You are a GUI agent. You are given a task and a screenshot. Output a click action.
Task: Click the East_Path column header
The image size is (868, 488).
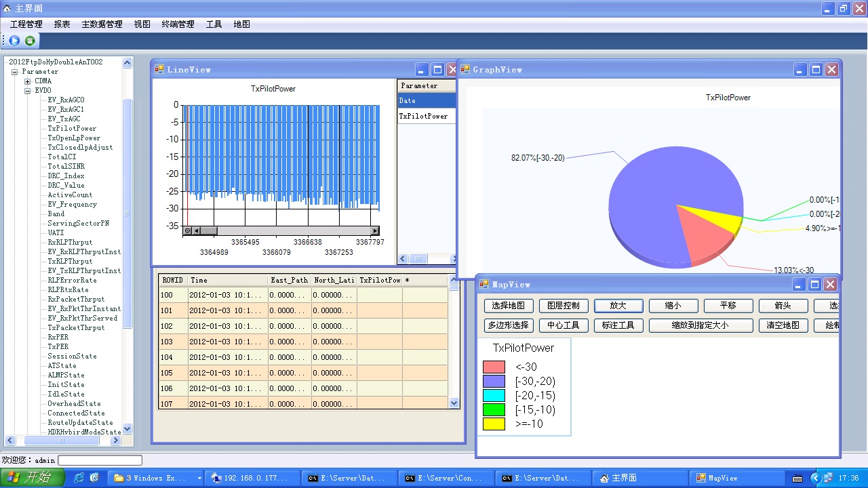pos(290,280)
